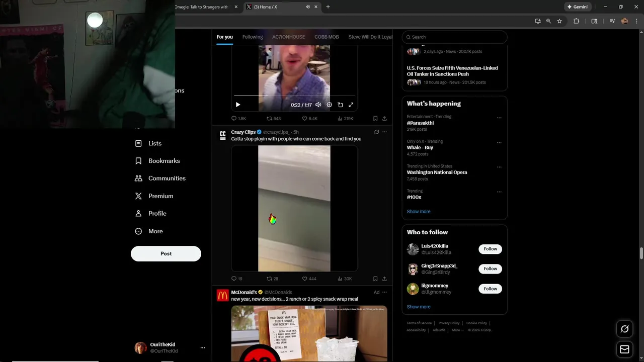Open video settings gear icon
The image size is (644, 362).
point(330,105)
